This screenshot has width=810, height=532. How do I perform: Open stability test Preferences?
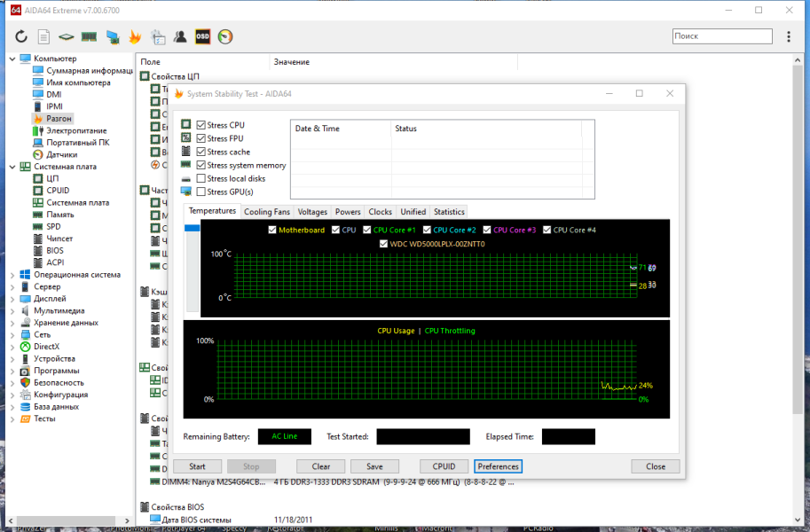(498, 466)
